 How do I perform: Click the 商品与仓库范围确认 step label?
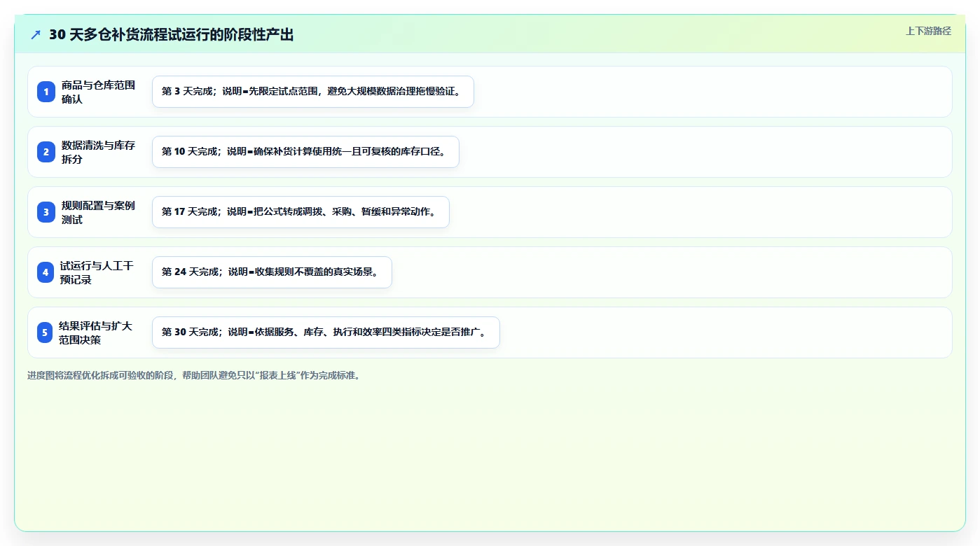coord(98,92)
